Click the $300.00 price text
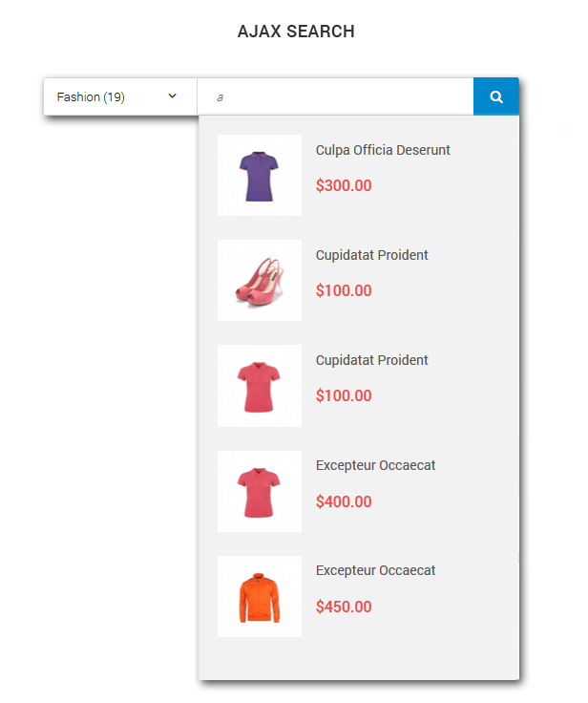This screenshot has height=703, width=588. [344, 185]
